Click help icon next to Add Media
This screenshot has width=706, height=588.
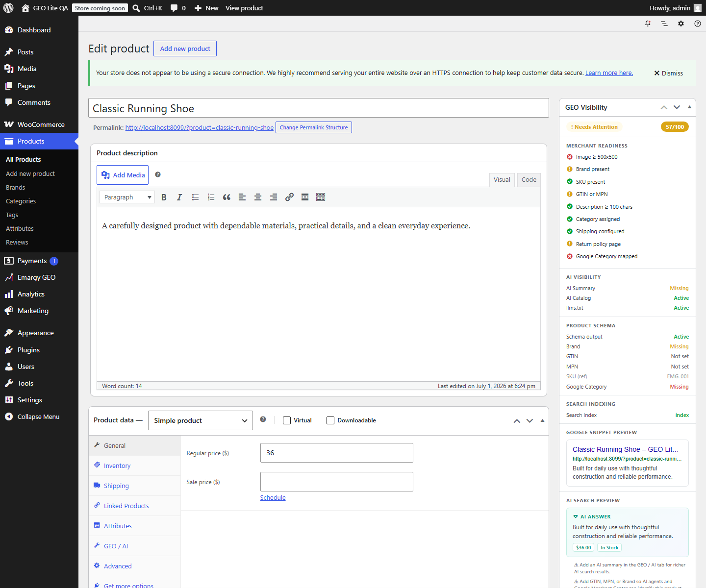click(158, 174)
